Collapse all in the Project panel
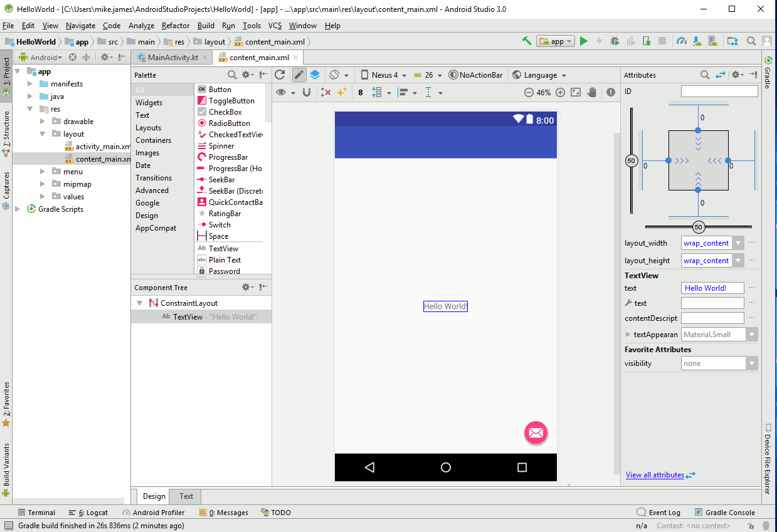This screenshot has width=777, height=532. pos(86,57)
